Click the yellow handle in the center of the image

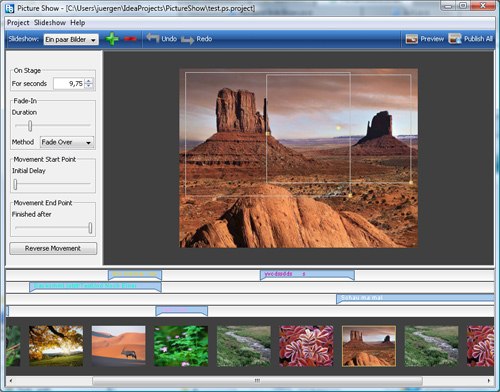tap(338, 128)
